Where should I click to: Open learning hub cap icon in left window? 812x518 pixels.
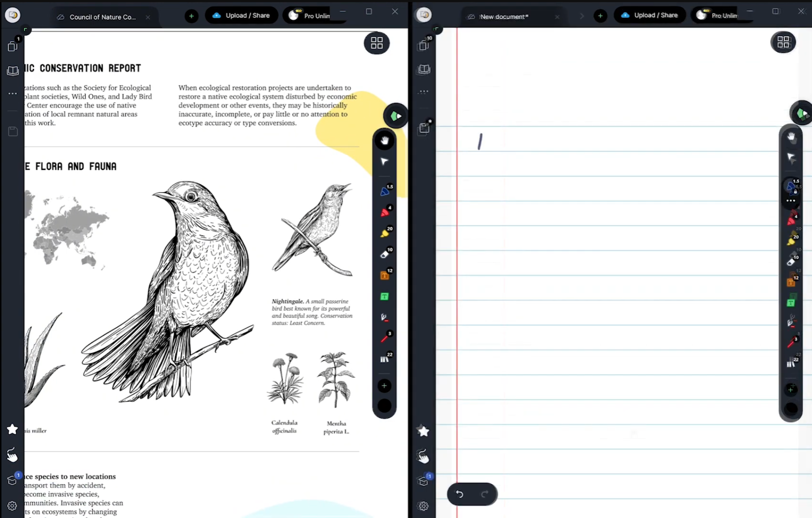(13, 479)
